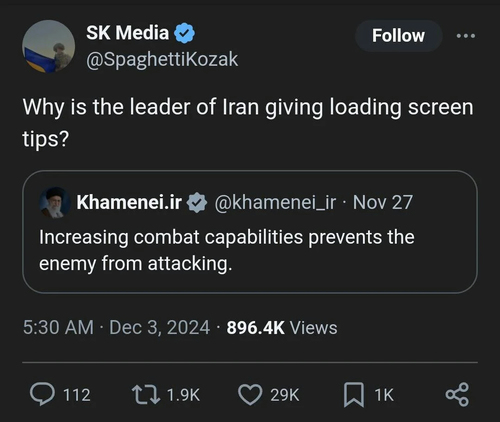
Task: Open the @SpaghettiKozak handle
Action: [162, 60]
